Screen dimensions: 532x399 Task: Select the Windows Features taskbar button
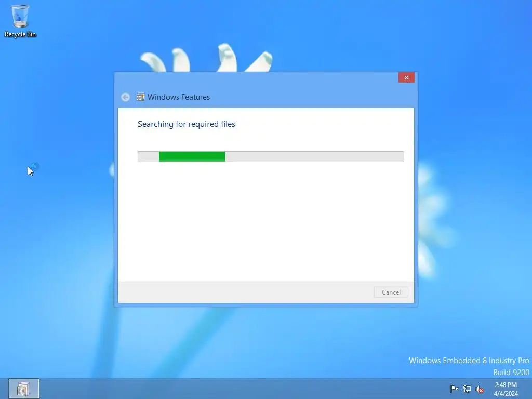coord(24,389)
